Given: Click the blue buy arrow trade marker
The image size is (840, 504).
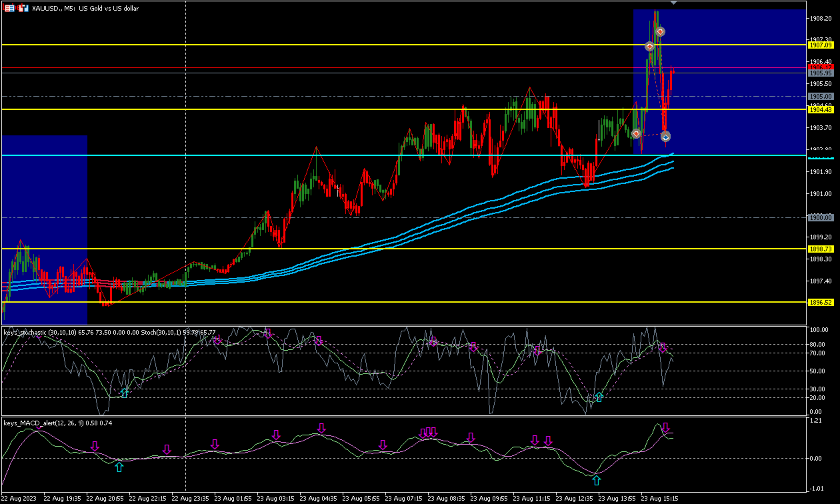Looking at the screenshot, I should tap(665, 136).
